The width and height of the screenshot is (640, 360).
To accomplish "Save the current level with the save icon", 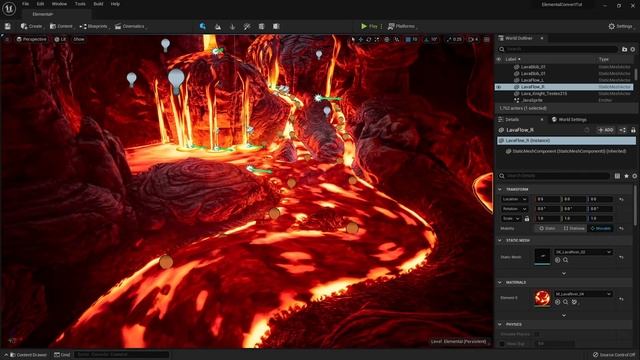I will [8, 26].
